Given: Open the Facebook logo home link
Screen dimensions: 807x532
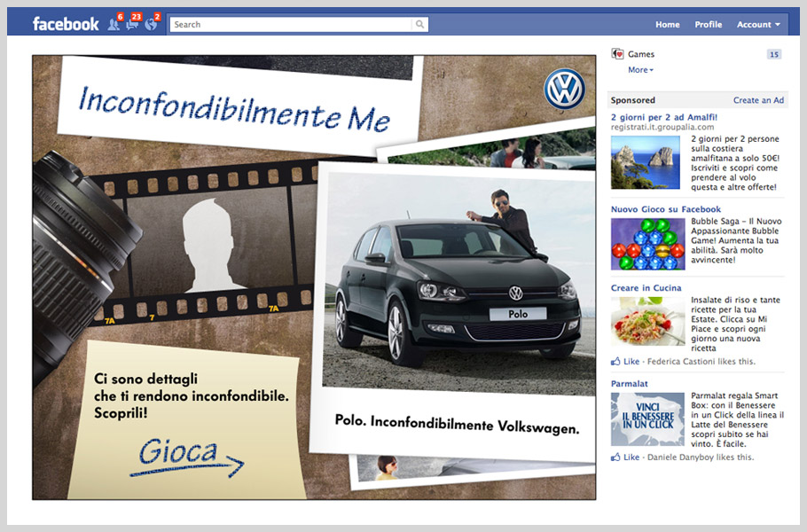Looking at the screenshot, I should 66,24.
